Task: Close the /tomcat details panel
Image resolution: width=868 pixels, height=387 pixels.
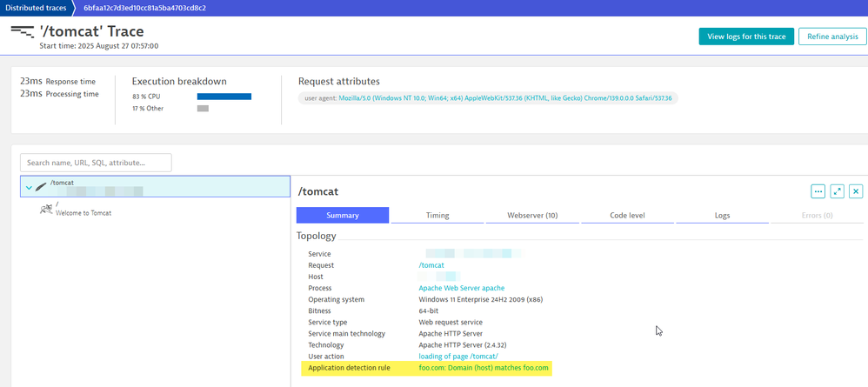Action: (x=856, y=191)
